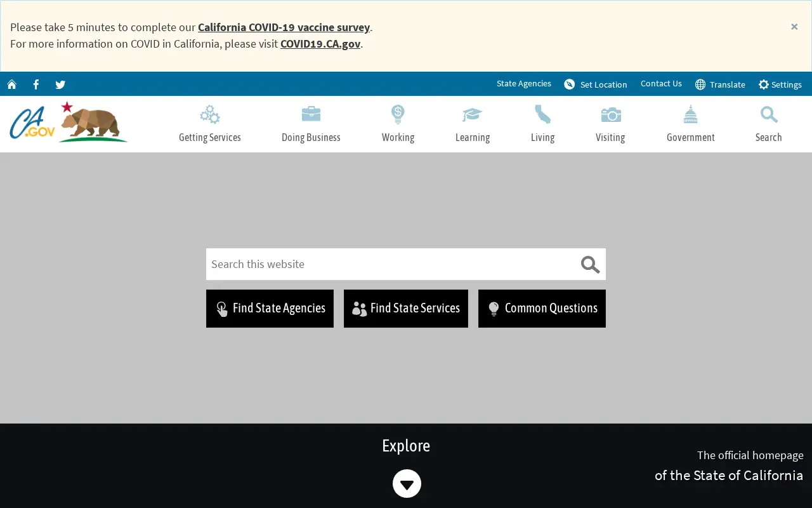Click the Visiting camera icon
Viewport: 812px width, 508px height.
tap(610, 115)
